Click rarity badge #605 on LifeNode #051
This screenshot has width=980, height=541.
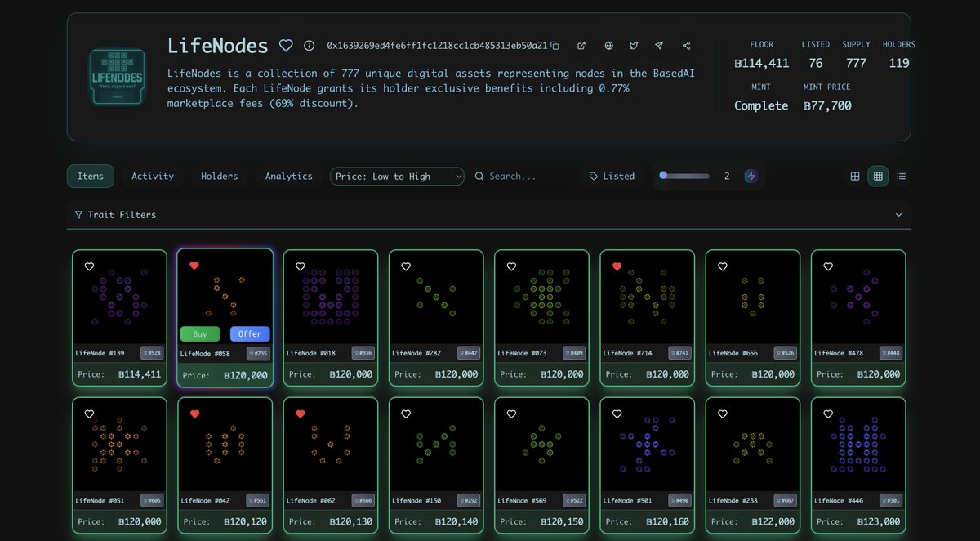click(152, 500)
